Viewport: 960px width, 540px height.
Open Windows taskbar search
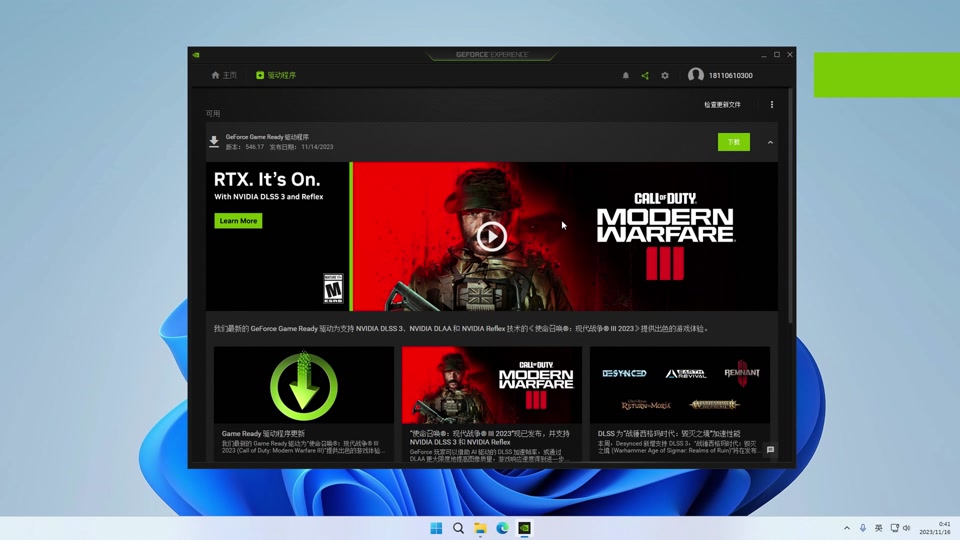(458, 528)
